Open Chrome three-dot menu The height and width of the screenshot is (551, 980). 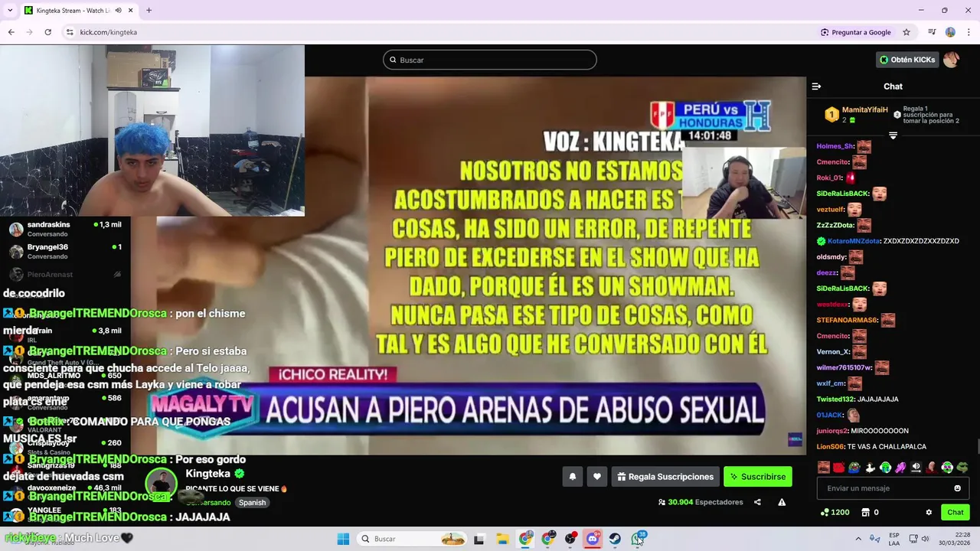click(x=968, y=32)
